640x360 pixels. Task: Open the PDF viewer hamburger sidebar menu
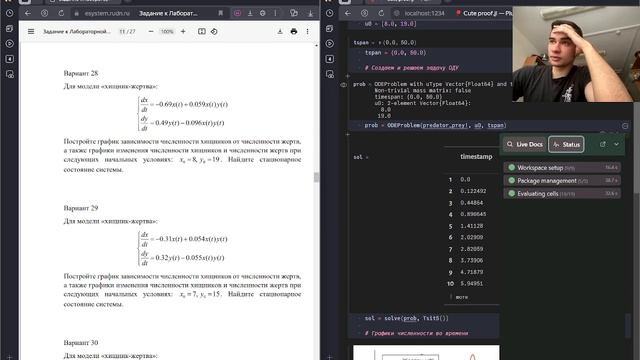31,31
